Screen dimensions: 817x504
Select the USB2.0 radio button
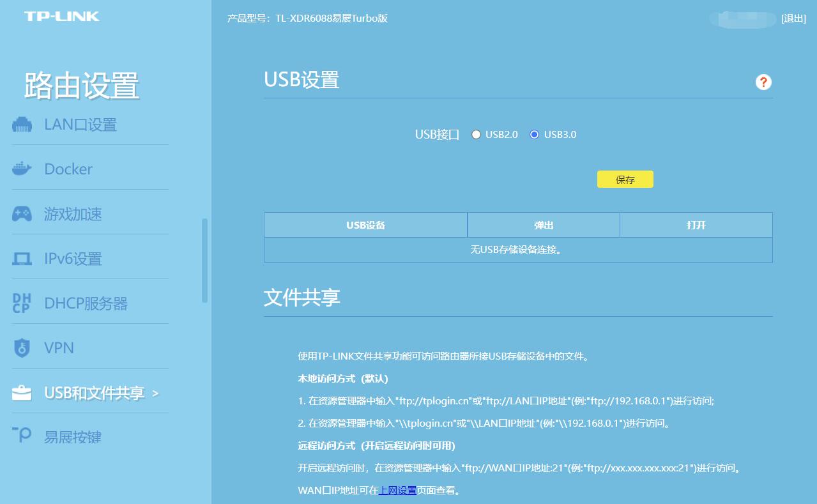tap(476, 134)
